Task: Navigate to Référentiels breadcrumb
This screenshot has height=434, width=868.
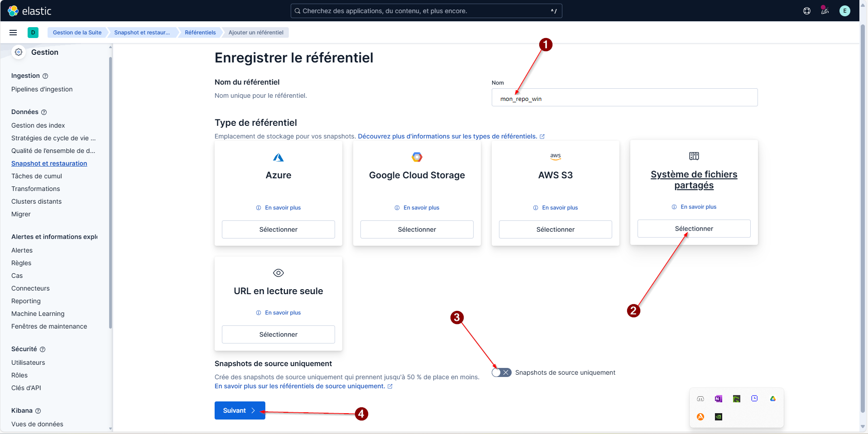Action: click(x=200, y=33)
